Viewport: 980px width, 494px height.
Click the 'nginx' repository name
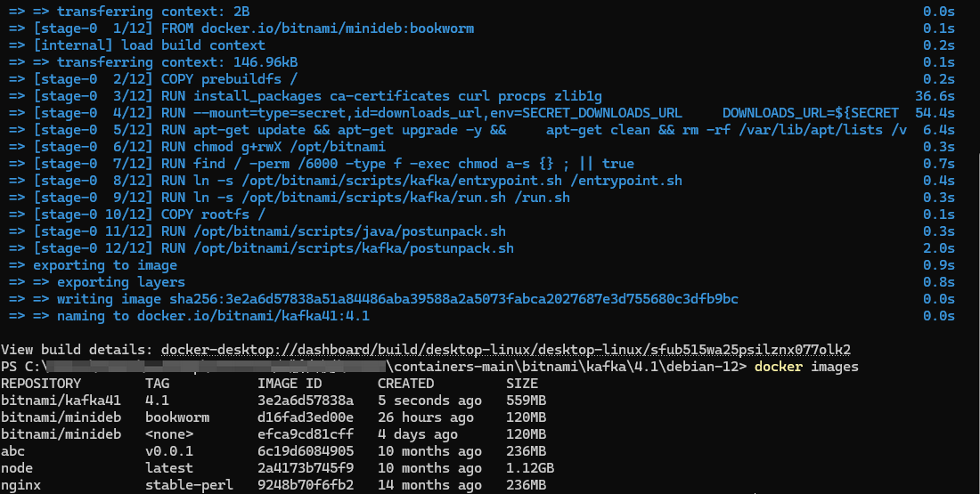point(20,484)
